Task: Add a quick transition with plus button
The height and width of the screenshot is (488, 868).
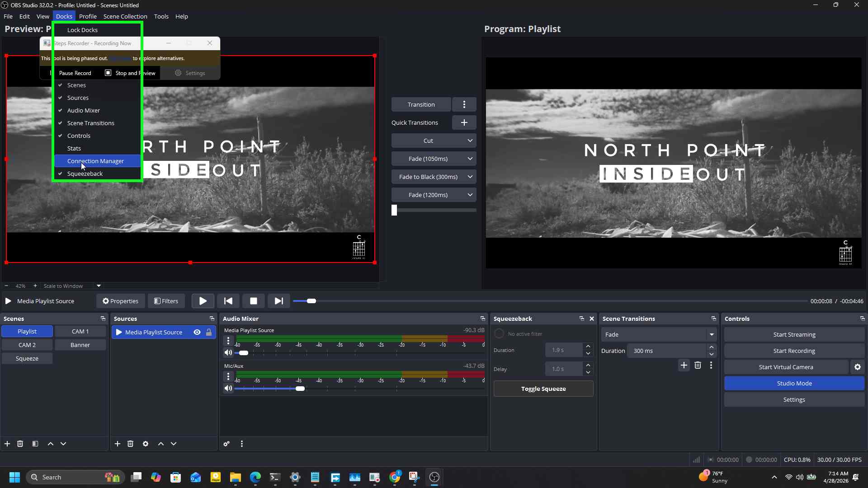Action: (464, 122)
